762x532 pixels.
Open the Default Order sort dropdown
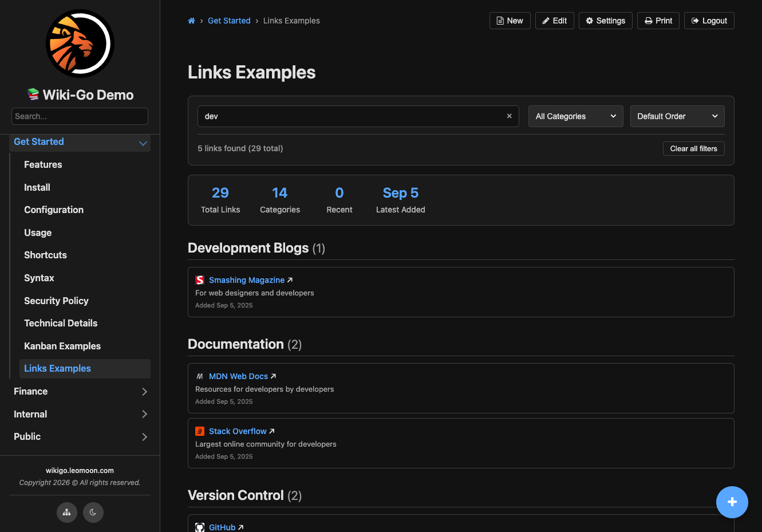tap(677, 116)
